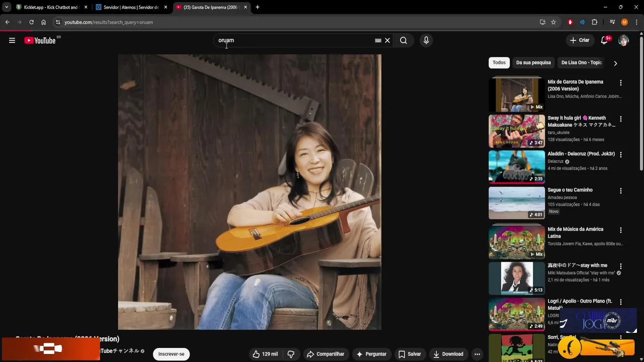Click the taro_ukulele channel name
Image resolution: width=644 pixels, height=362 pixels.
[558, 132]
